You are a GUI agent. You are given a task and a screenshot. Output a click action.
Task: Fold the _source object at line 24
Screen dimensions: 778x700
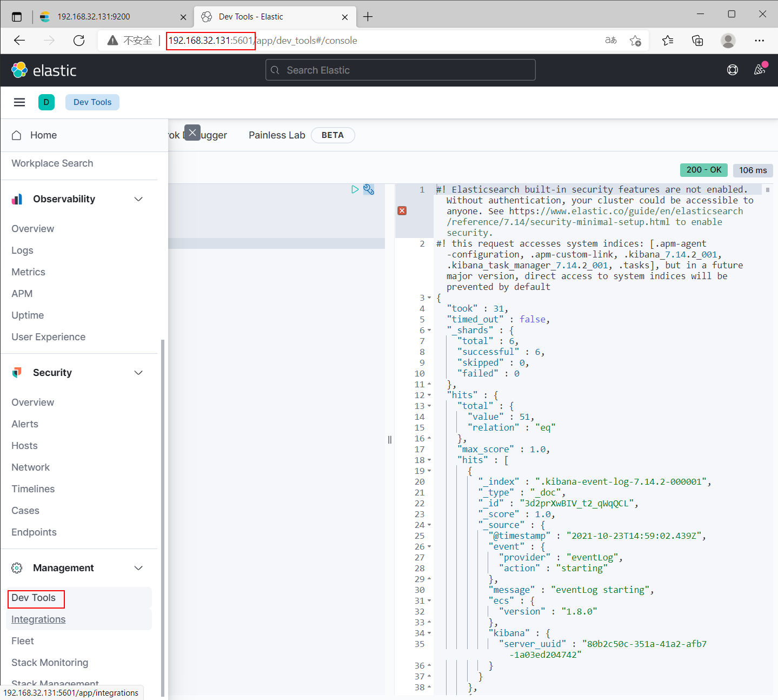click(x=429, y=525)
